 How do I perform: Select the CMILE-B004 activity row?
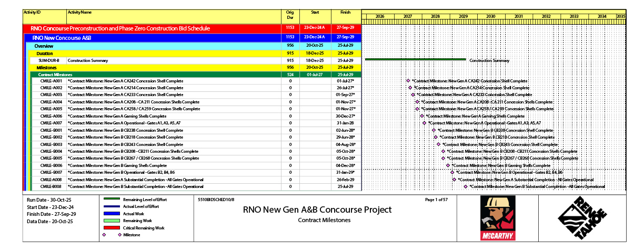click(158, 151)
